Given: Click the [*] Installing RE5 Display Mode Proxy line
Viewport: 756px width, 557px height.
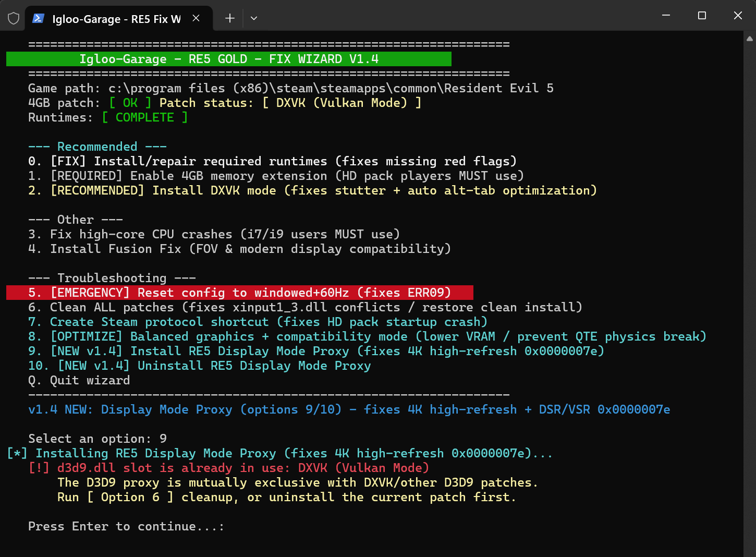Looking at the screenshot, I should [279, 453].
